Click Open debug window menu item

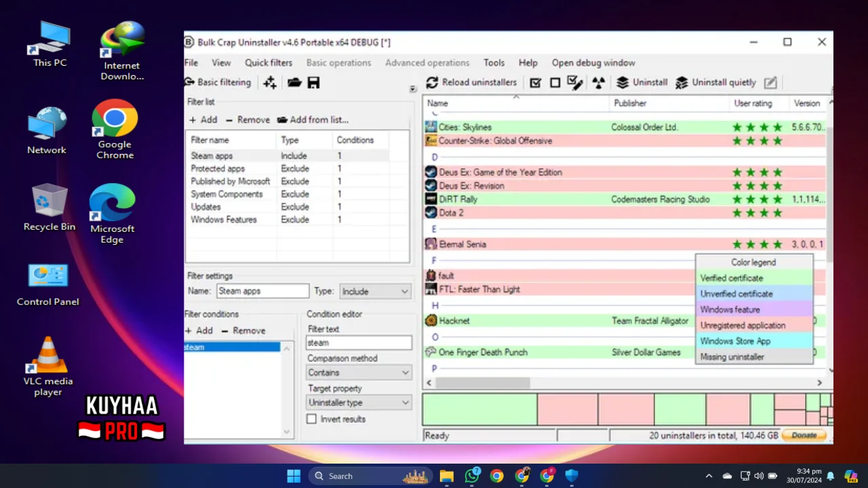[x=593, y=62]
